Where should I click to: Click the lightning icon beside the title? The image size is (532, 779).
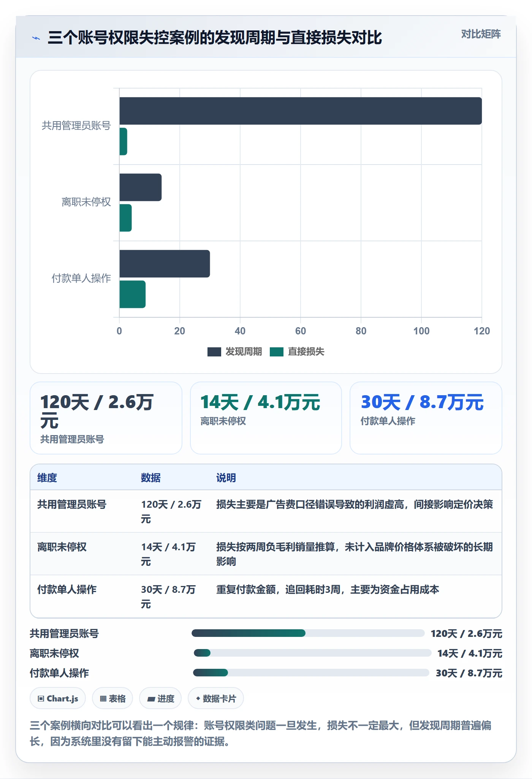[36, 38]
